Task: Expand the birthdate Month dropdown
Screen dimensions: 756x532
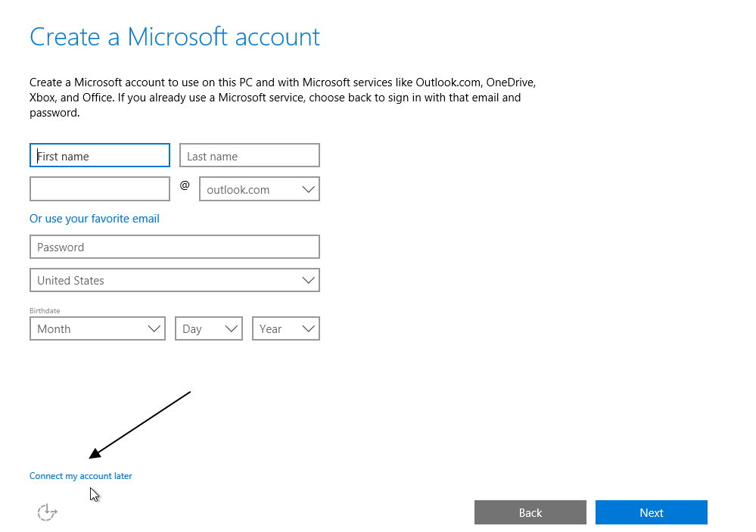Action: [98, 328]
